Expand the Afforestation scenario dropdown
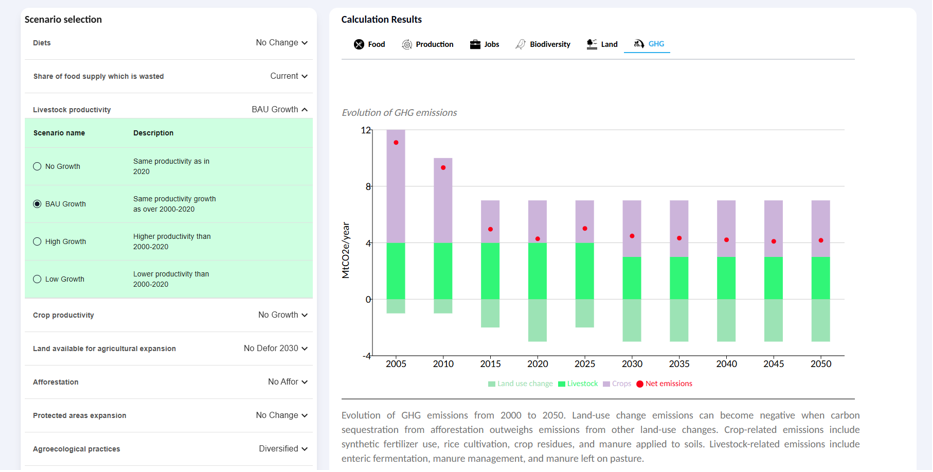Image resolution: width=933 pixels, height=472 pixels. (x=287, y=383)
